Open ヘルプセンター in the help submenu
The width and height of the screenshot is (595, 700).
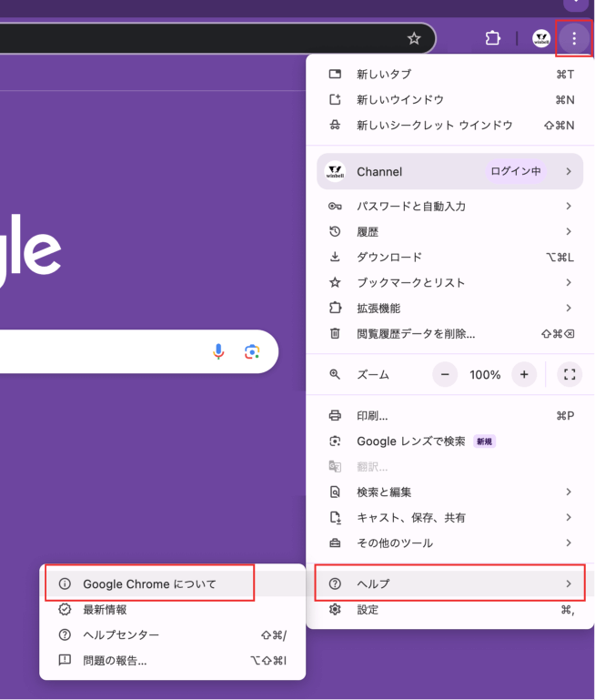[173, 634]
